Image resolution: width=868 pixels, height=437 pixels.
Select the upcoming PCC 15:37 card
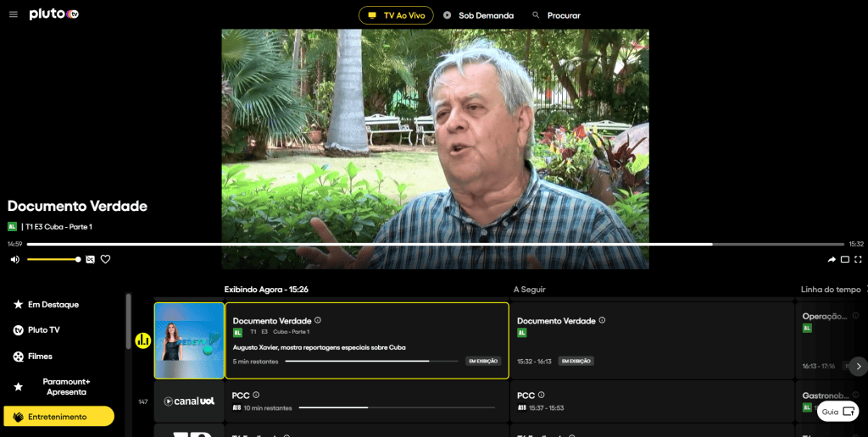(652, 401)
